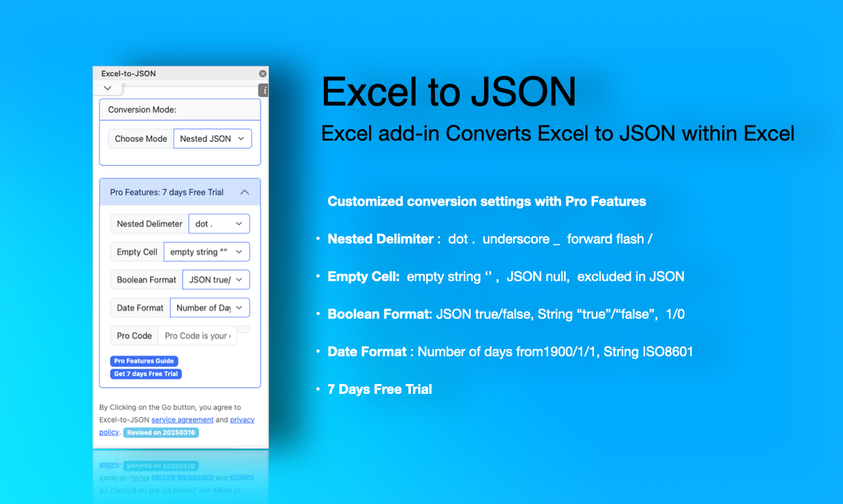Open the Date Format dropdown
The height and width of the screenshot is (504, 843).
[x=210, y=308]
